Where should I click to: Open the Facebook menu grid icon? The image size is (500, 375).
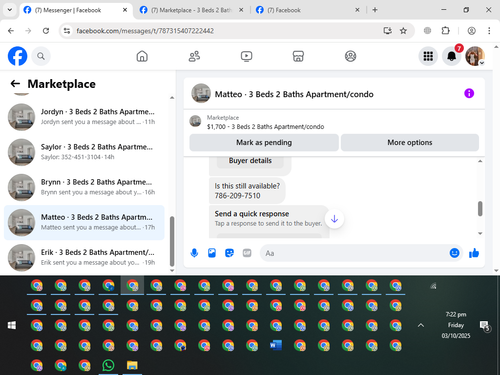(x=428, y=56)
